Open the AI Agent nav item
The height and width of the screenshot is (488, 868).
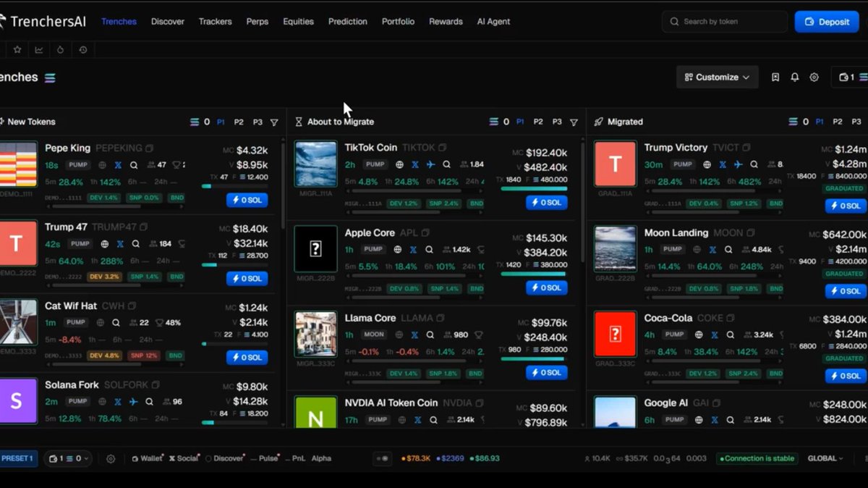click(493, 22)
